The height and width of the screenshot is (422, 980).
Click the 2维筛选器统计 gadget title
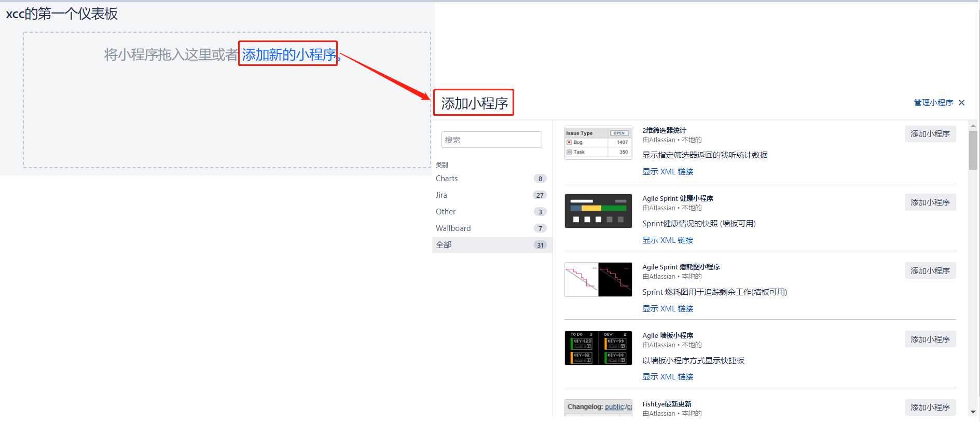664,130
